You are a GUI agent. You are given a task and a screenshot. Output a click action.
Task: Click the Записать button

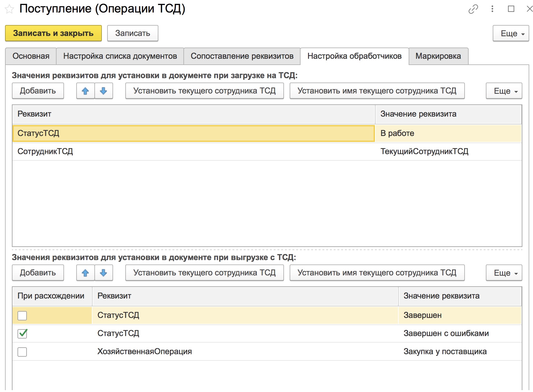(x=133, y=33)
